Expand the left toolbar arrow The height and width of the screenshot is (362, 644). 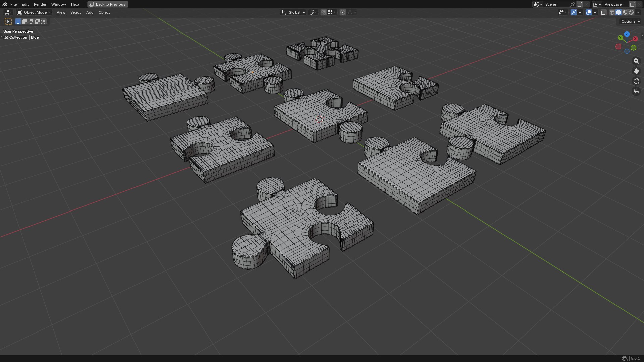1,36
